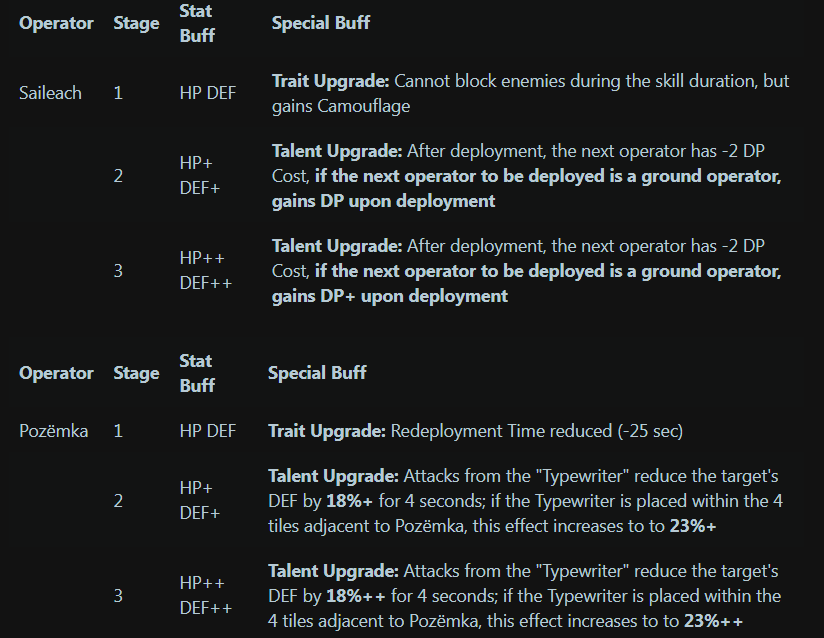824x638 pixels.
Task: Click the second table's Operator header
Action: click(56, 373)
